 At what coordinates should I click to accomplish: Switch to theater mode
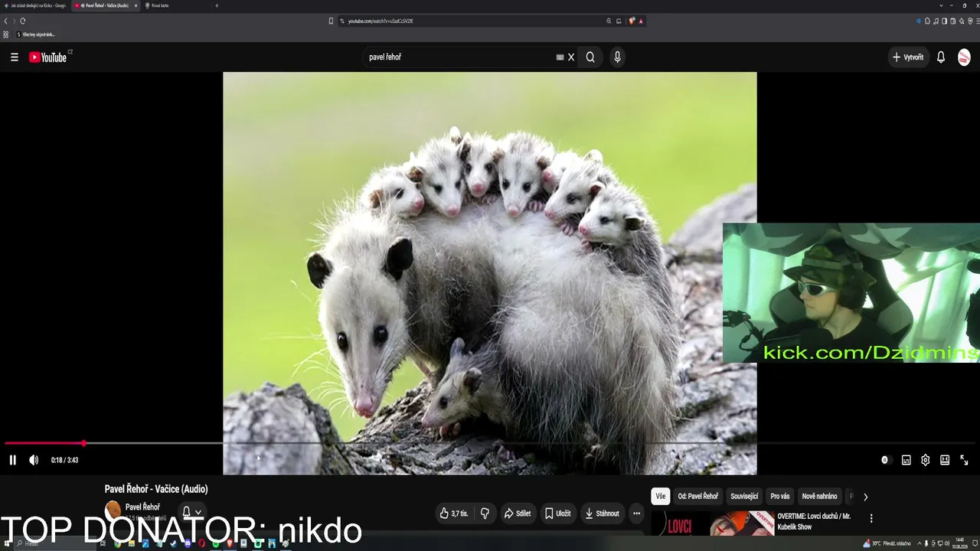[945, 460]
